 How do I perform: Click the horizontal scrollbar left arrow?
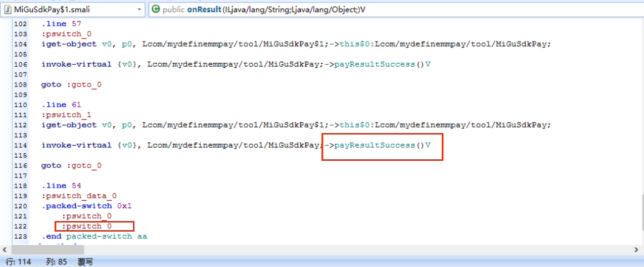click(x=6, y=250)
